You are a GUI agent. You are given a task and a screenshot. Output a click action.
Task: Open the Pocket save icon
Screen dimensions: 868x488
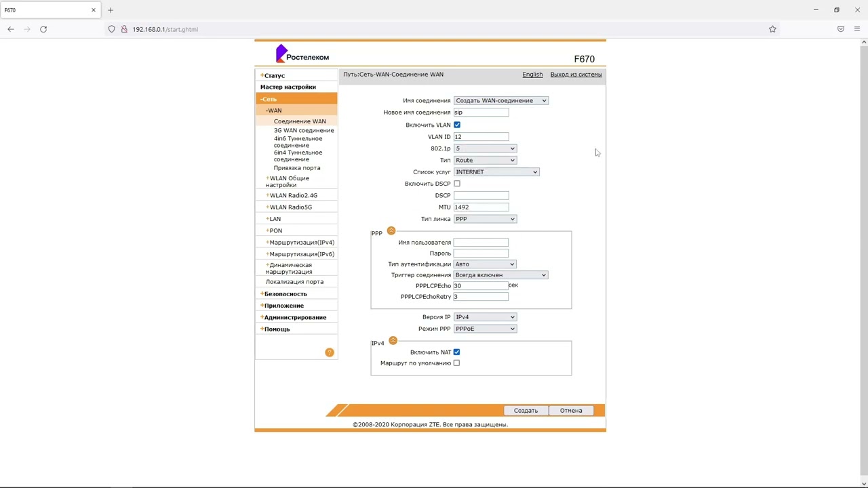click(841, 29)
